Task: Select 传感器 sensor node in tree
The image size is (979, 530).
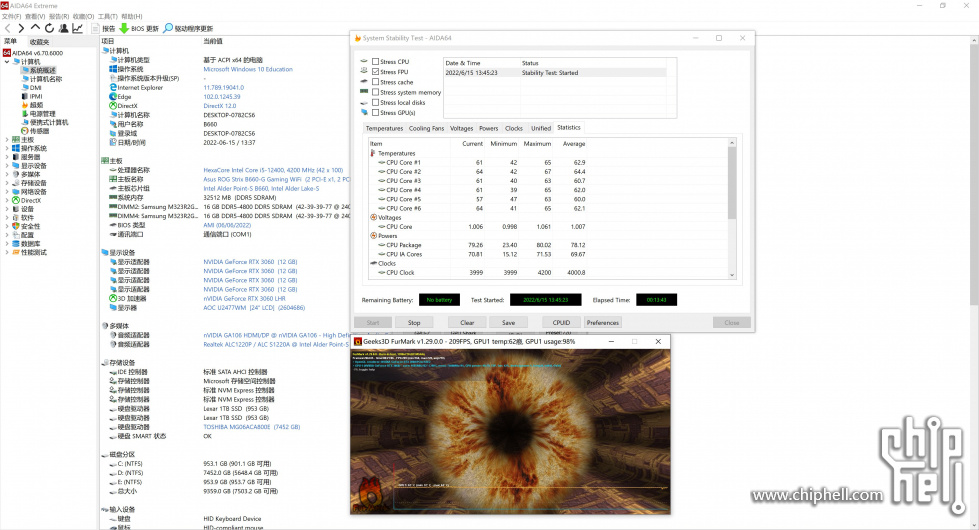Action: (x=35, y=131)
